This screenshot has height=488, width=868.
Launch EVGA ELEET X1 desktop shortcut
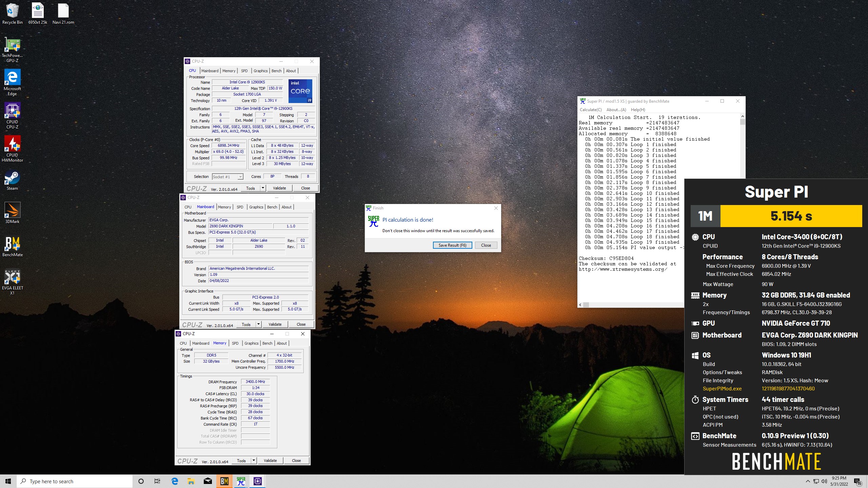[x=12, y=282]
